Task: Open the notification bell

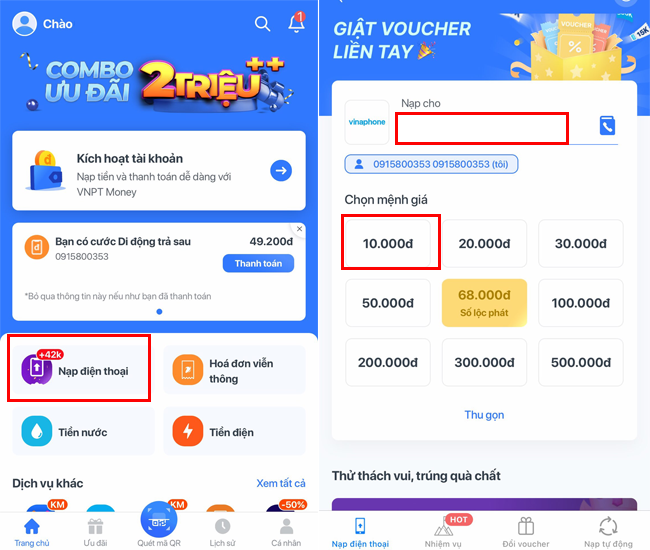Action: (297, 22)
